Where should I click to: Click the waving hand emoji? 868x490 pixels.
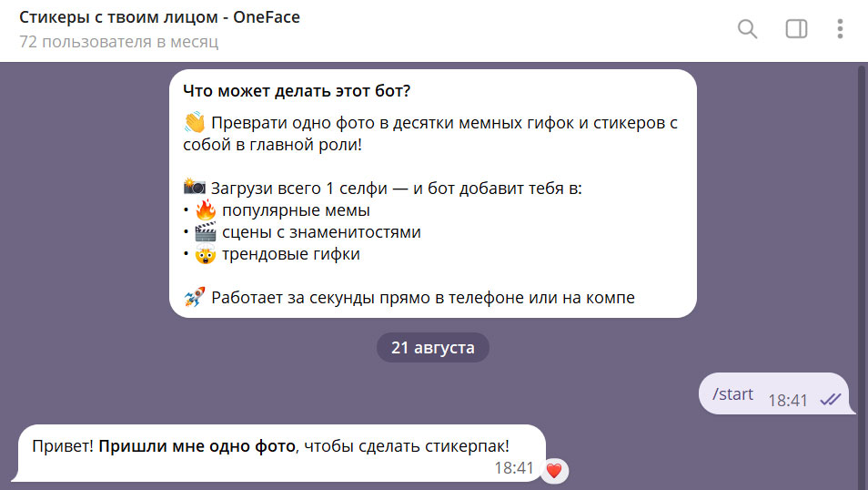[x=195, y=122]
